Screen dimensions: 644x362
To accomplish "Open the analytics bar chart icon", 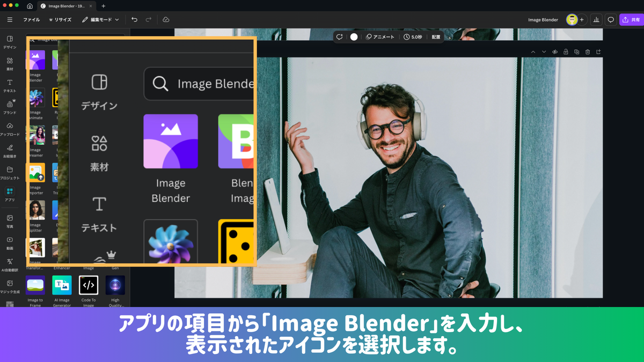I will tap(596, 20).
